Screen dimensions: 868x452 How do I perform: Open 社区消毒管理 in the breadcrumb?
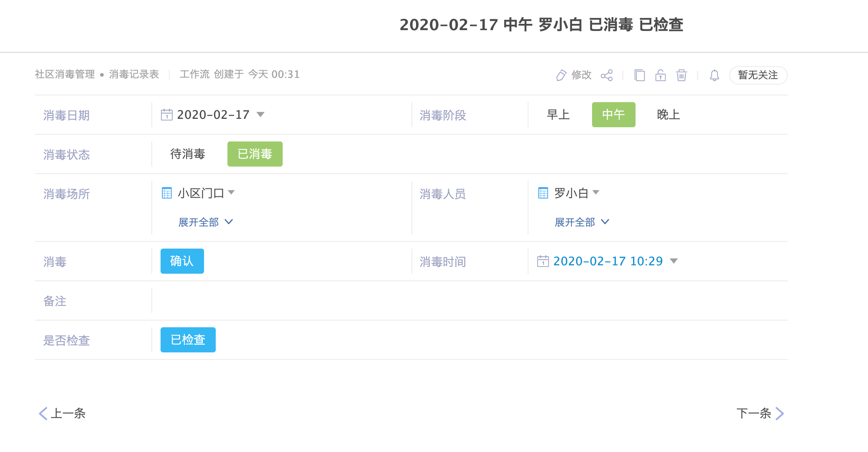pos(65,74)
